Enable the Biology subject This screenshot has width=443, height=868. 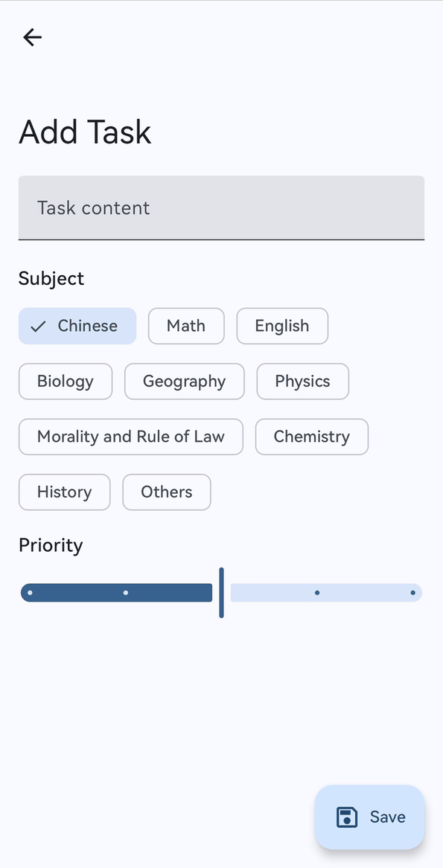point(65,381)
